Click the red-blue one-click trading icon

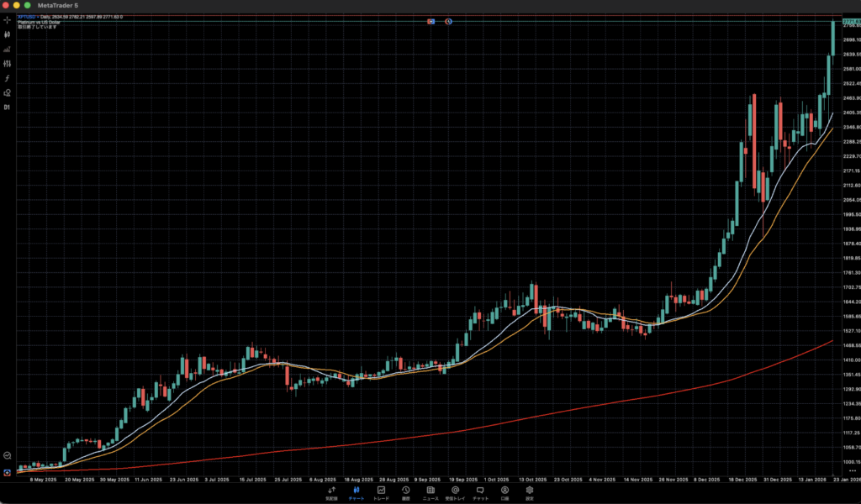pyautogui.click(x=8, y=472)
